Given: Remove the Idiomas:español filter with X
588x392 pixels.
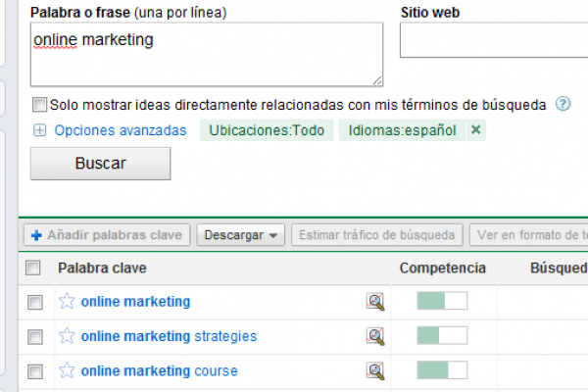Looking at the screenshot, I should (x=476, y=129).
